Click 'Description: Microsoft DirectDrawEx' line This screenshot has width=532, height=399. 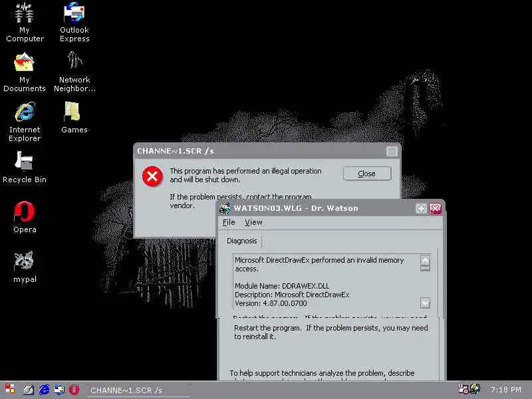tap(292, 295)
